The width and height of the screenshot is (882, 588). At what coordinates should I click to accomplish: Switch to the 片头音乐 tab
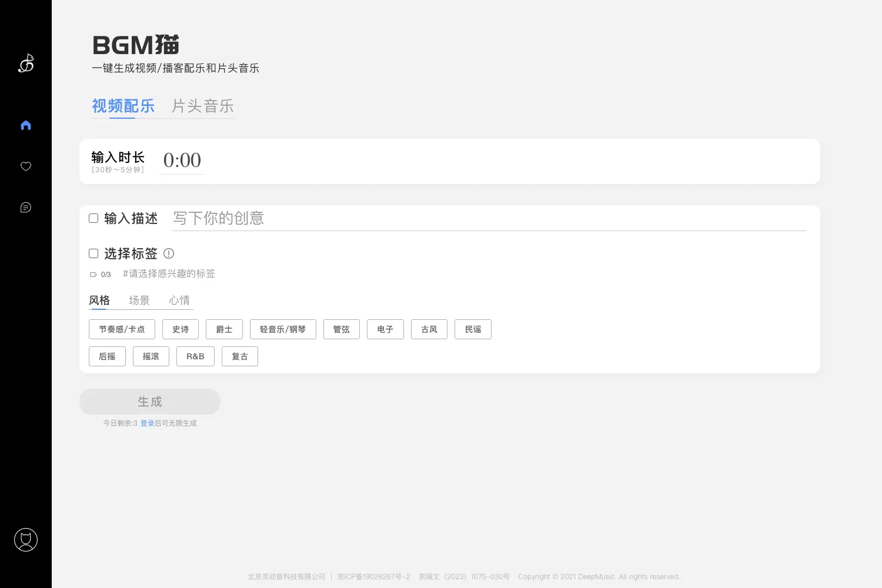tap(203, 106)
